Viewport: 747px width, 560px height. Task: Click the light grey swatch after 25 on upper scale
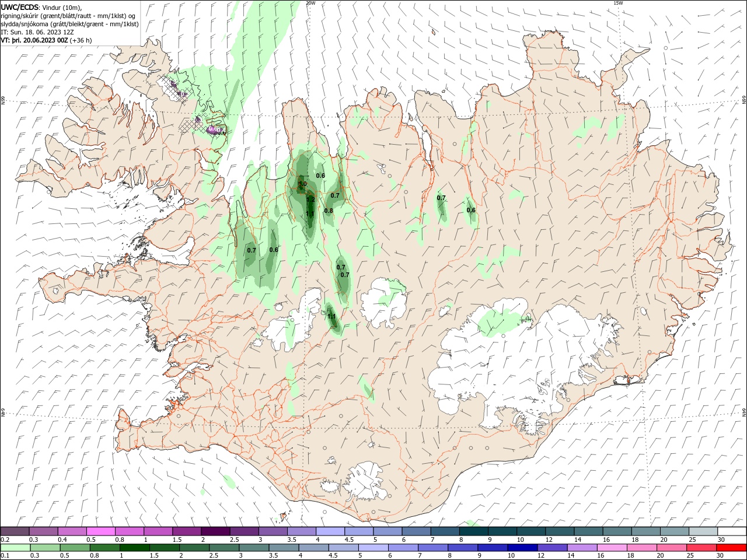(703, 531)
